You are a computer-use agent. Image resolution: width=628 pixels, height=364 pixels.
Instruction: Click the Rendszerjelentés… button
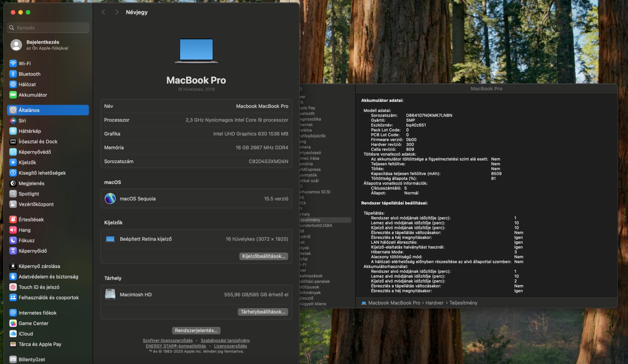click(x=196, y=330)
